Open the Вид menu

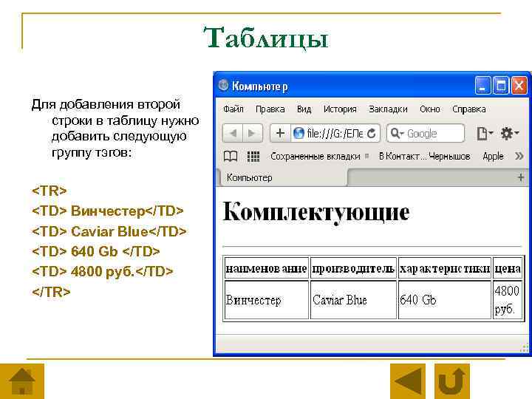pyautogui.click(x=304, y=109)
